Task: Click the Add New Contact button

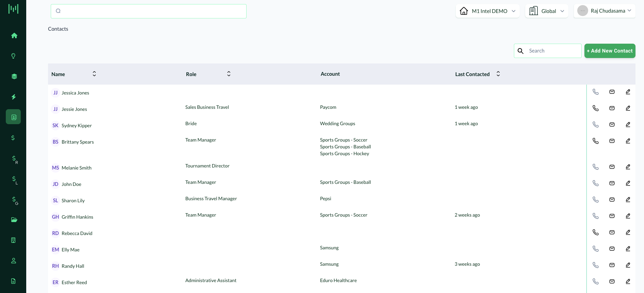Action: click(x=610, y=51)
